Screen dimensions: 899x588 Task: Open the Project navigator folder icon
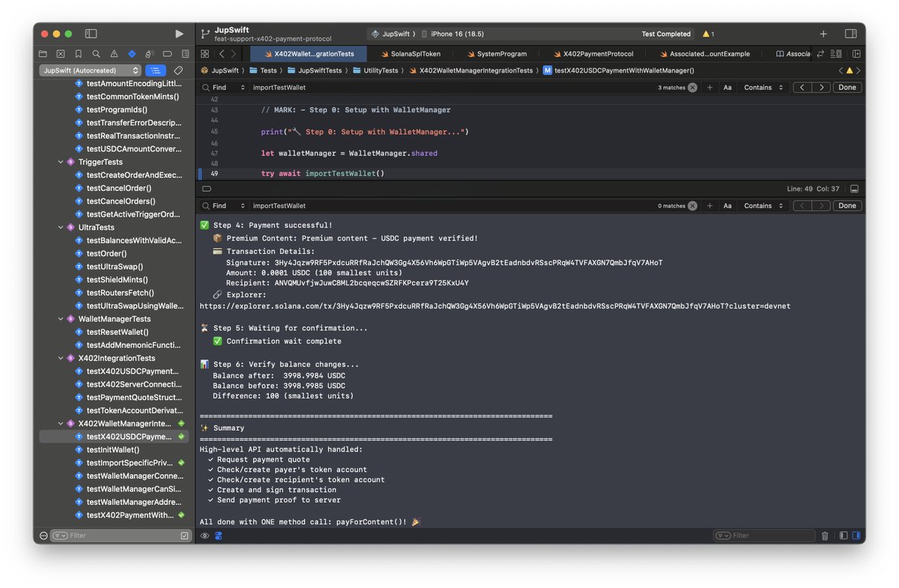tap(43, 54)
